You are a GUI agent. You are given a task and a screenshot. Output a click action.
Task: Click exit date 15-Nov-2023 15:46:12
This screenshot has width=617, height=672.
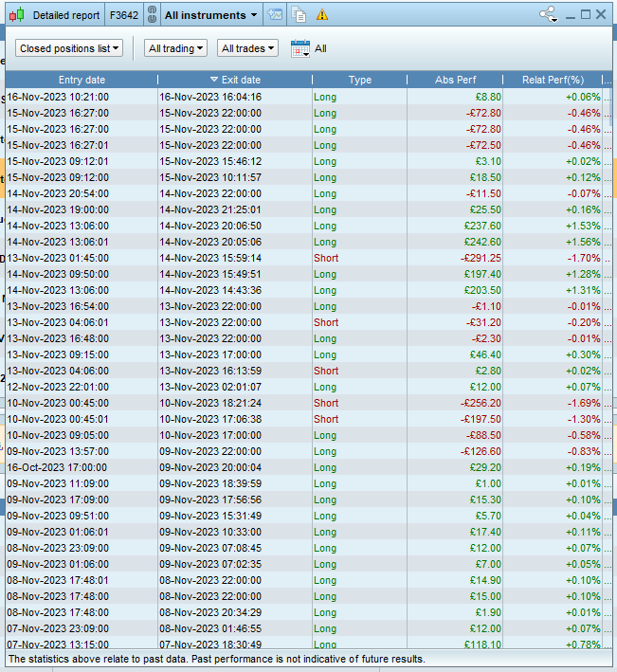210,161
